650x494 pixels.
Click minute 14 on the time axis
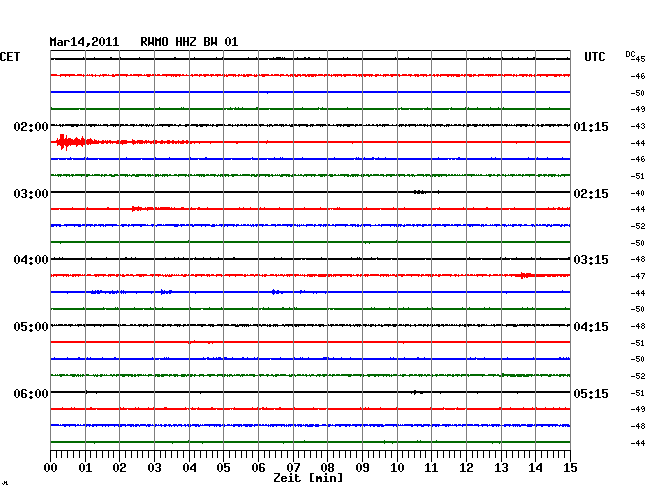click(x=535, y=468)
